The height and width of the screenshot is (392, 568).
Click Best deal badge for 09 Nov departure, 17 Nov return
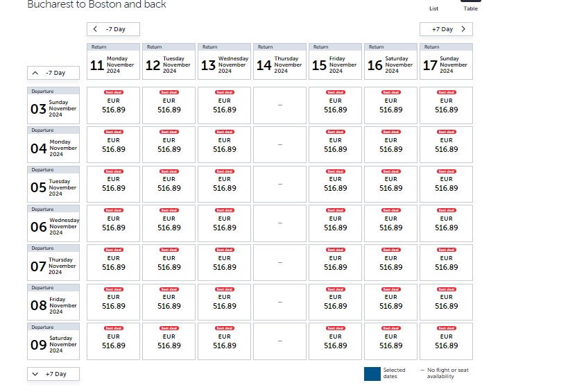pos(446,328)
